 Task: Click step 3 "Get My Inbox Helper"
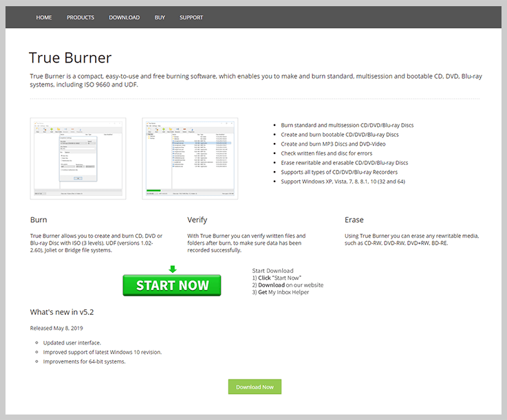tap(281, 292)
